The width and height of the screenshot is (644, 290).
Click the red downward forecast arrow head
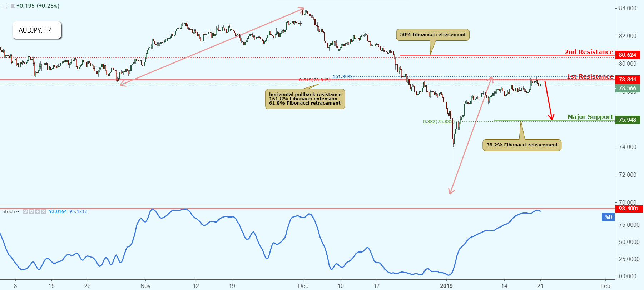click(x=552, y=117)
